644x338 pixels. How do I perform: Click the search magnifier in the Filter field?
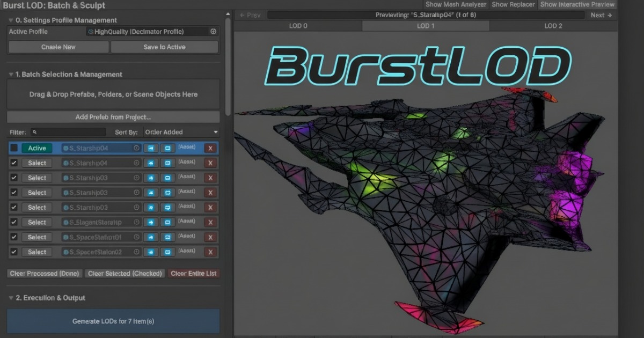click(x=33, y=132)
